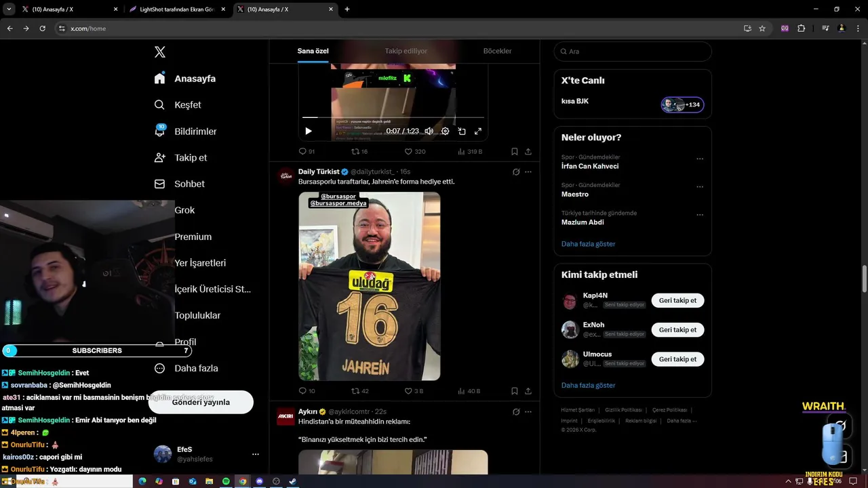Open more options on Daily Türkist post

pyautogui.click(x=528, y=172)
